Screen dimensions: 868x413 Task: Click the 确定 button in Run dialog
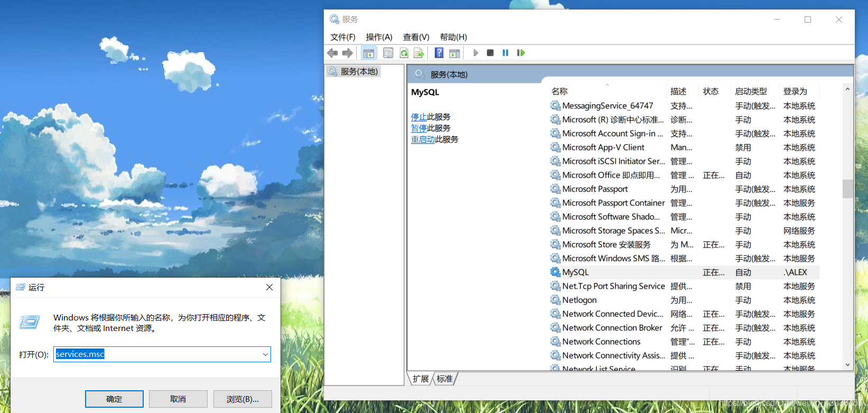tap(114, 399)
